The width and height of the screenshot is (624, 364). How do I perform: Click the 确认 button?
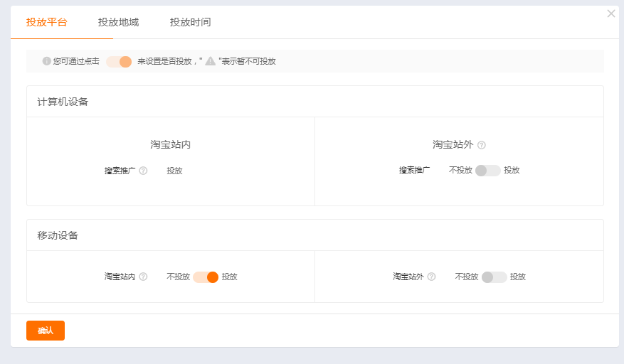(46, 331)
